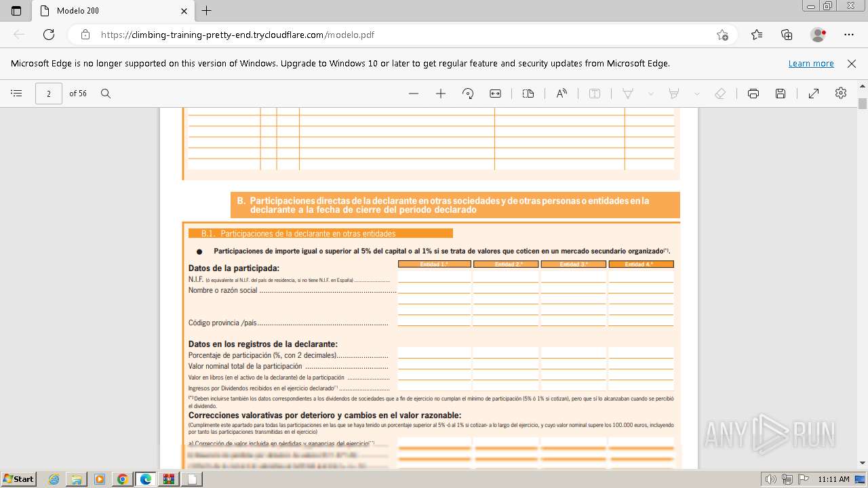Open a new browser tab
868x488 pixels.
click(207, 11)
